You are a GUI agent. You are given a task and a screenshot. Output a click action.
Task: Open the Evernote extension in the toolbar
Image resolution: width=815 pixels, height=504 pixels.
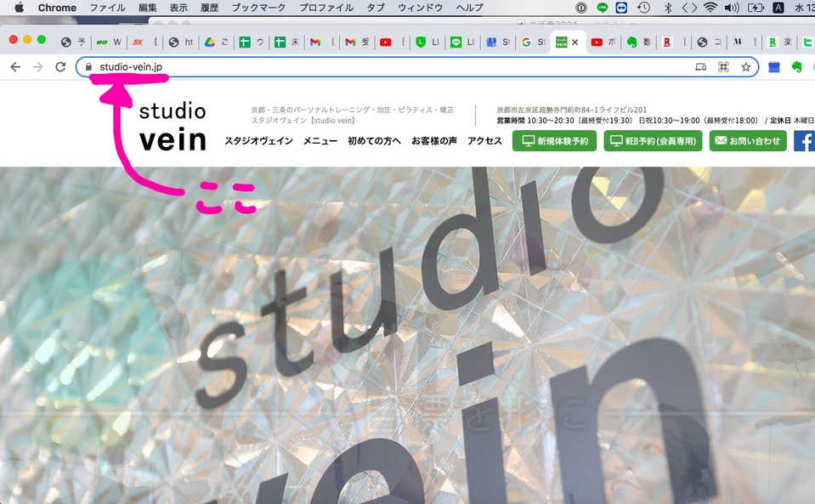click(x=796, y=67)
